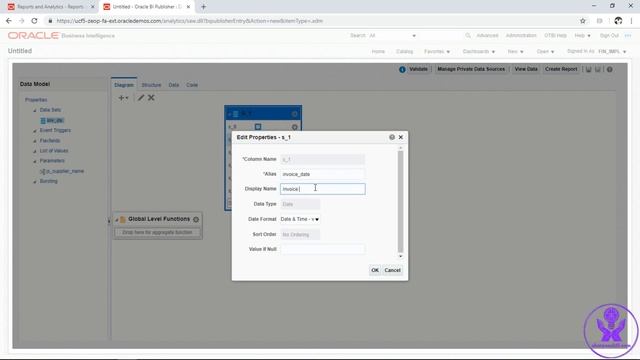Collapse the Parameters node

(x=35, y=161)
